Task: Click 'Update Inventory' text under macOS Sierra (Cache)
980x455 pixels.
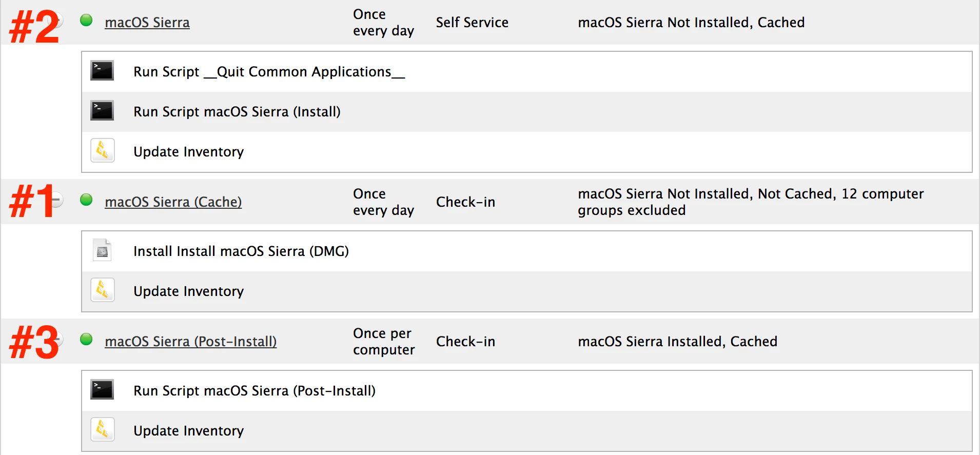Action: (189, 291)
